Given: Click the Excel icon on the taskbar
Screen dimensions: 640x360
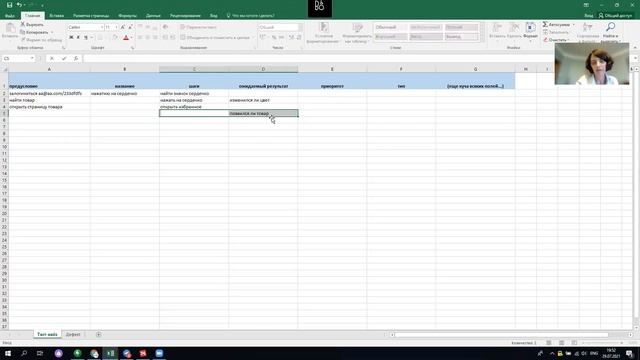Looking at the screenshot, I should tap(110, 353).
